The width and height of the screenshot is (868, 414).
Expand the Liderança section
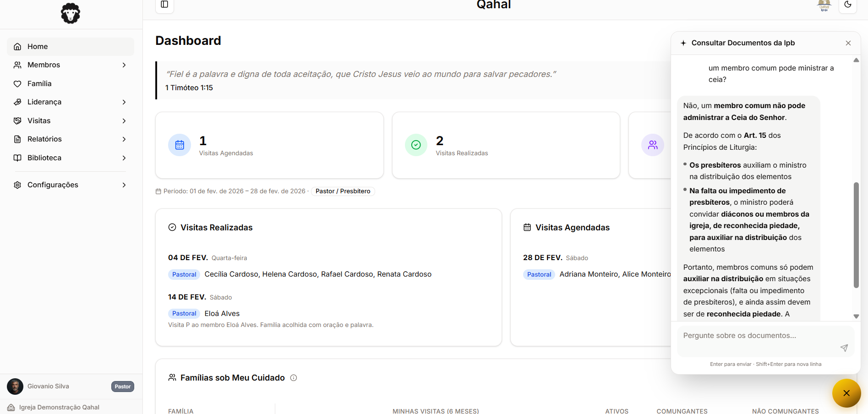click(124, 102)
